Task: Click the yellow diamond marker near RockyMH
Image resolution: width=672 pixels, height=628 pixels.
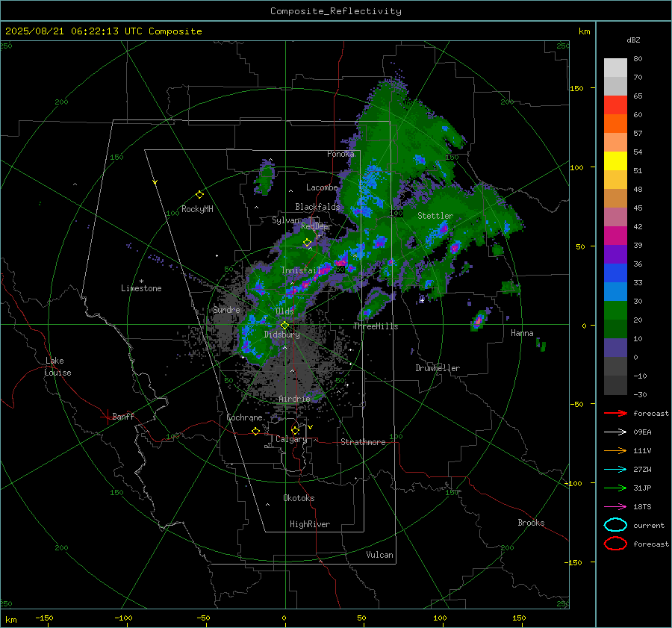Action: pos(199,195)
